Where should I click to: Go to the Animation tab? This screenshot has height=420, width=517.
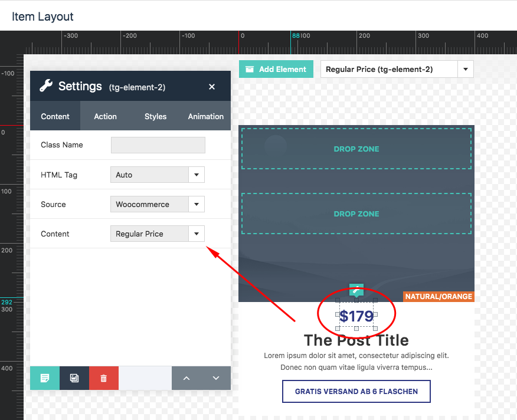point(205,116)
